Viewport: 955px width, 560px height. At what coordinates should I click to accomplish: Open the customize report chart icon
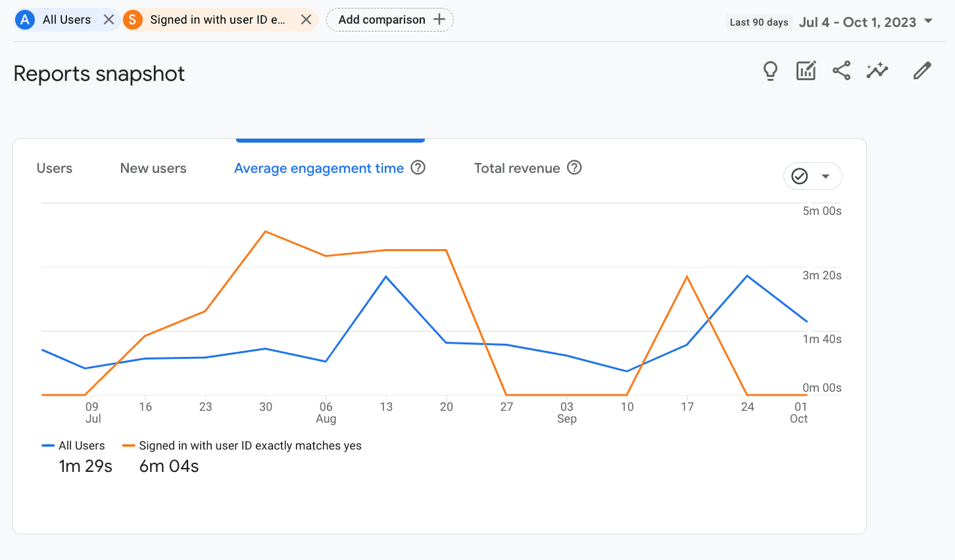tap(806, 71)
